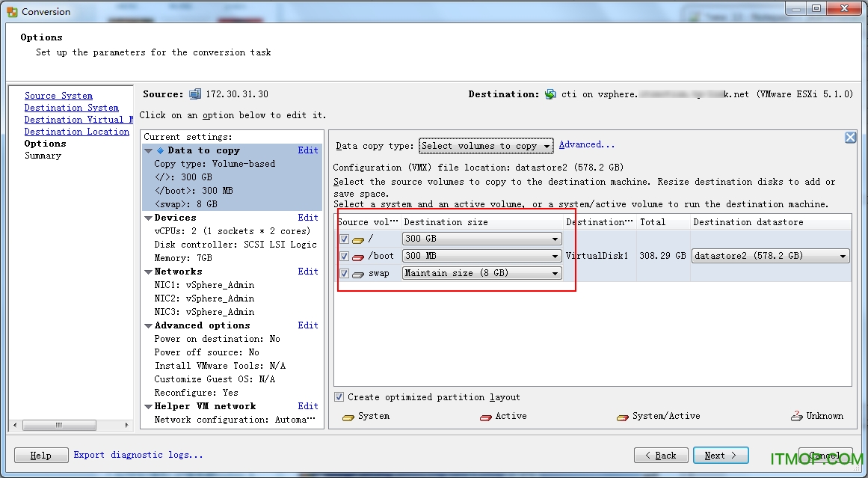Screen dimensions: 868x478
Task: Open the Data copy type dropdown
Action: 486,146
